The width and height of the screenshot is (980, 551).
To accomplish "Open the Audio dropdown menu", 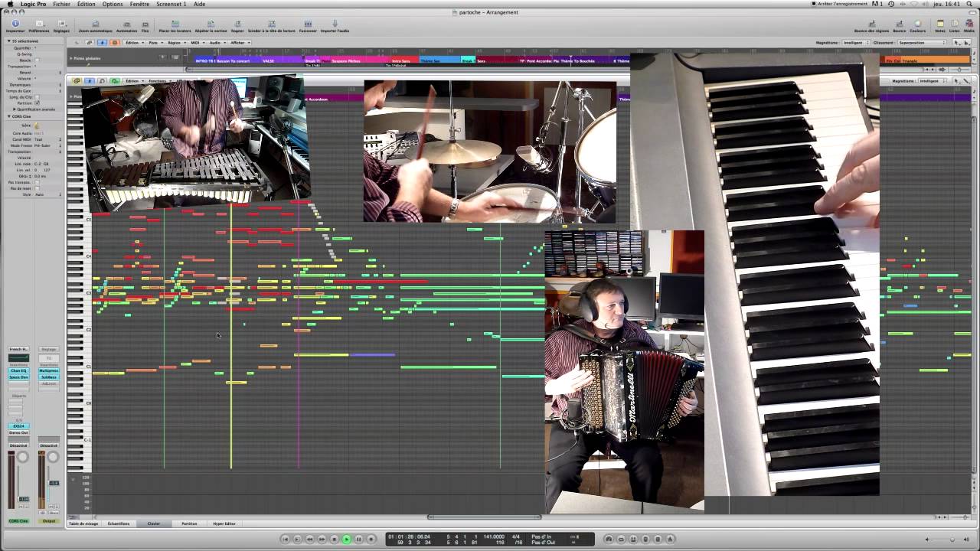I will pos(217,42).
